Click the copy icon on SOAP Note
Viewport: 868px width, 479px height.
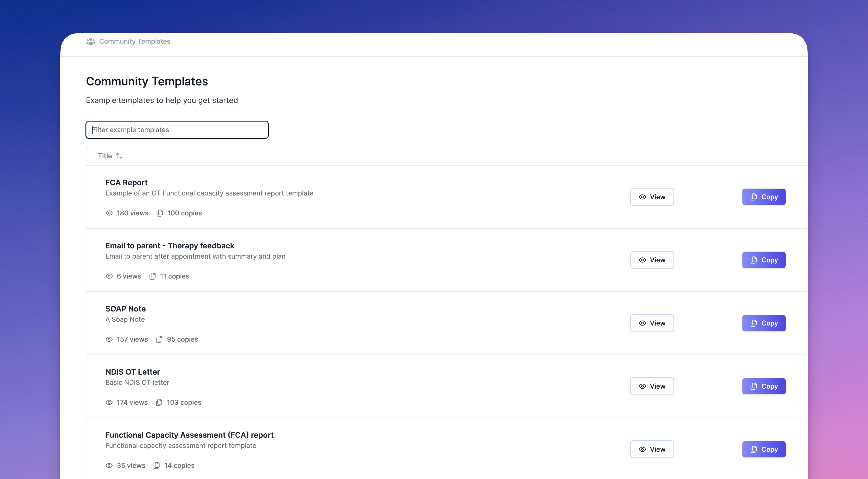click(x=754, y=323)
